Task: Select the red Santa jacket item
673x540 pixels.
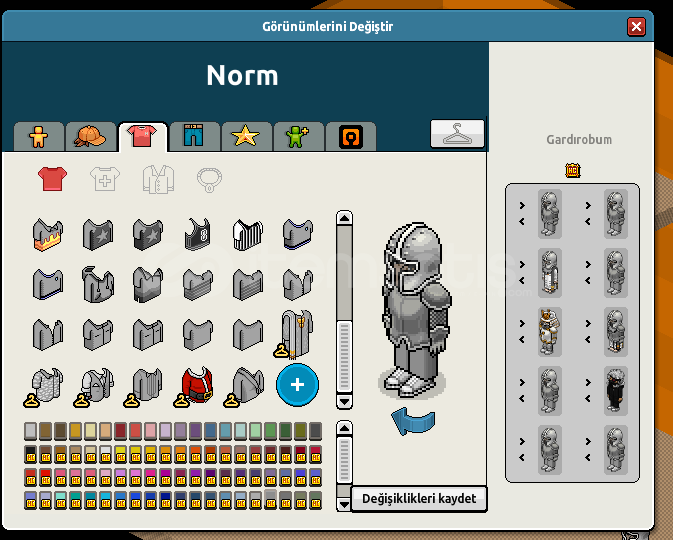Action: (197, 384)
